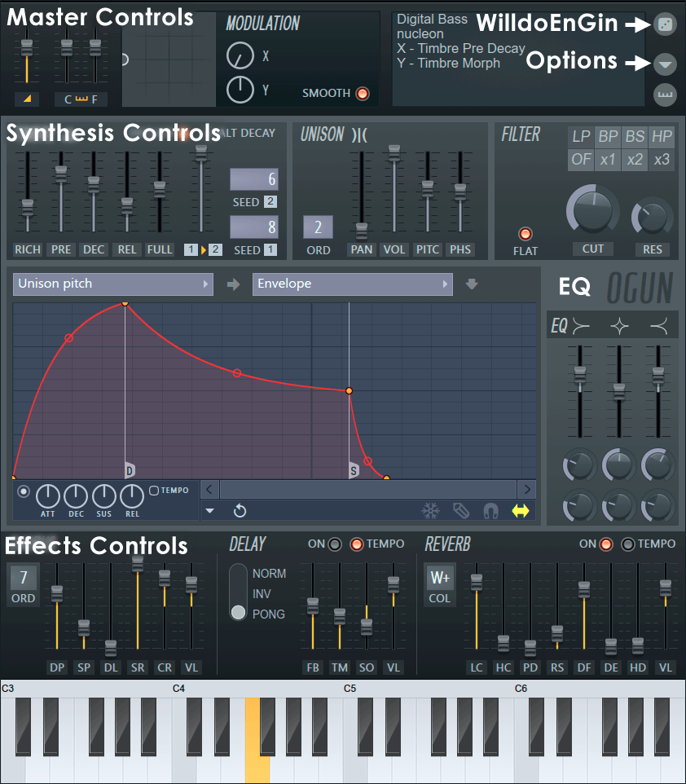The width and height of the screenshot is (686, 784).
Task: Select the HP filter mode
Action: click(662, 137)
